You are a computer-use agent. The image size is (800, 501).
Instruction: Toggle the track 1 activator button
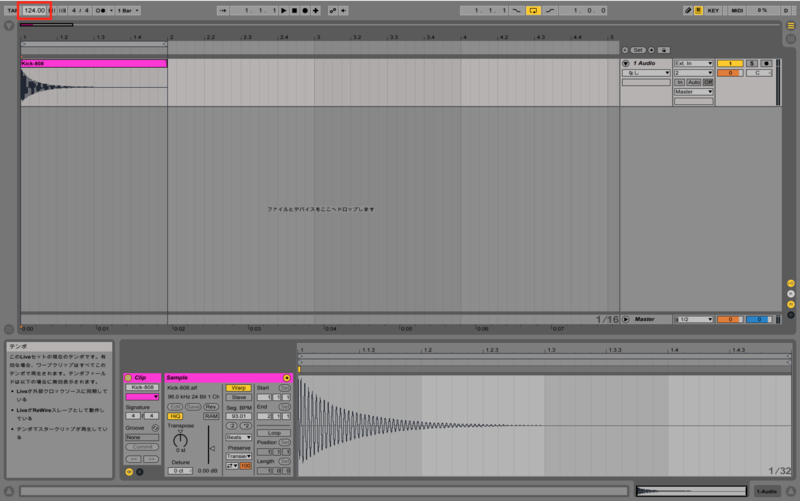click(730, 63)
